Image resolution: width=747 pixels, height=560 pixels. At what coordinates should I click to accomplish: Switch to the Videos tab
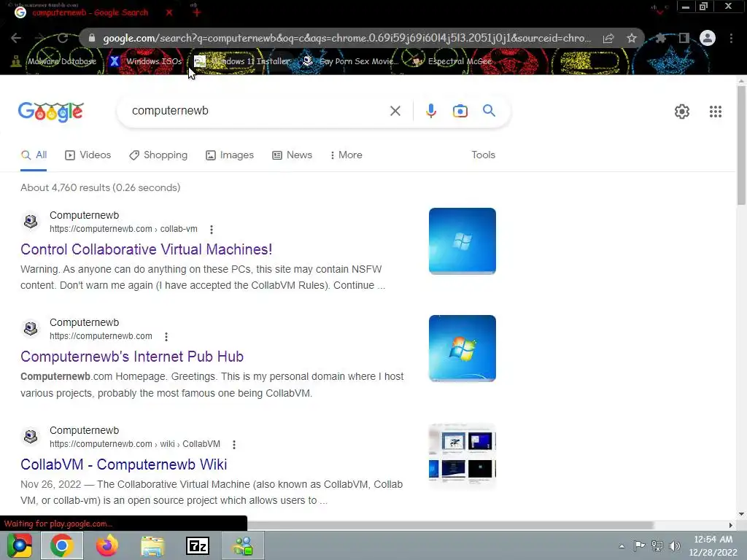point(88,155)
